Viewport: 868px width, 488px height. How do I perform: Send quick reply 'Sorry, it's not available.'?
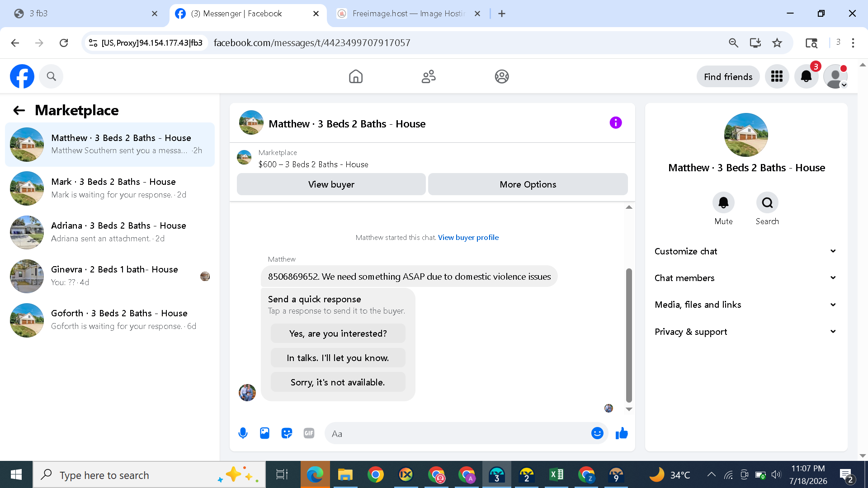coord(338,382)
